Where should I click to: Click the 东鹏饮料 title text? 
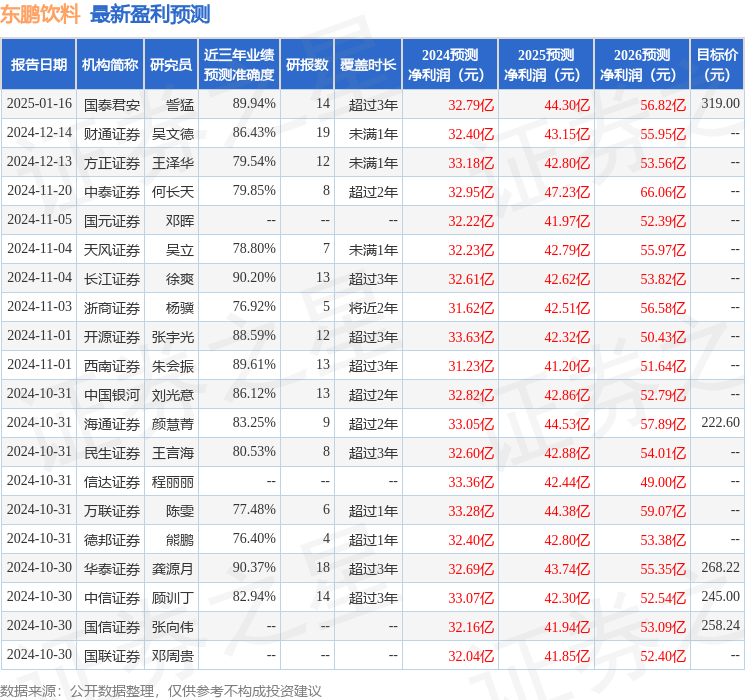point(40,14)
